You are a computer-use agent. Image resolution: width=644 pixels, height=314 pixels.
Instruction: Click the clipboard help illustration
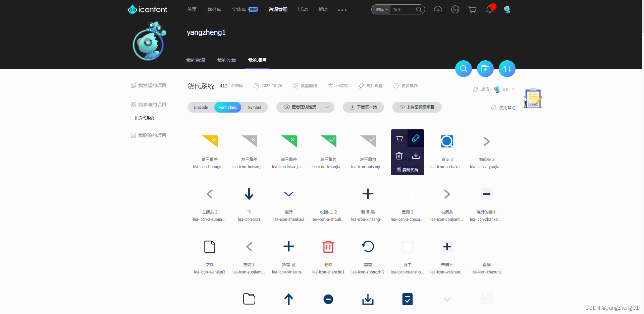tap(533, 98)
